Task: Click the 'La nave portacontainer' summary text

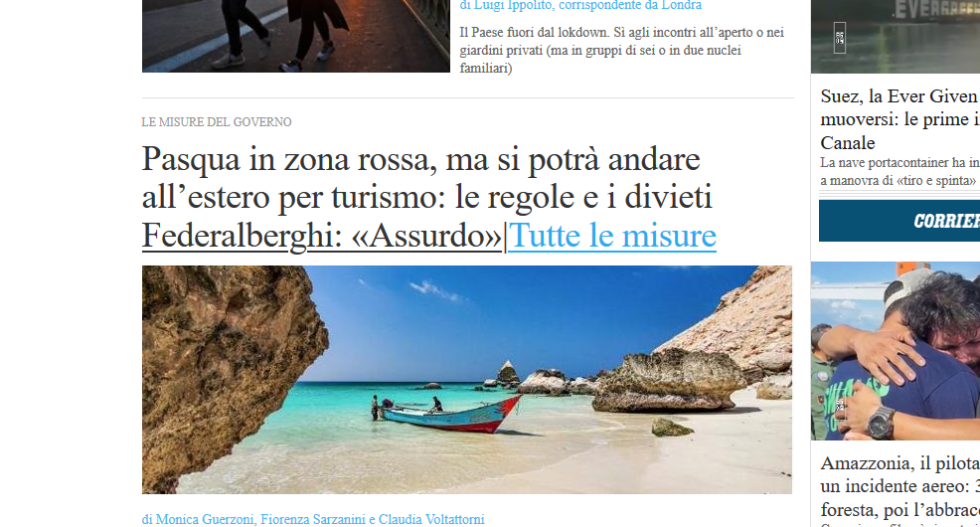Action: [x=900, y=171]
